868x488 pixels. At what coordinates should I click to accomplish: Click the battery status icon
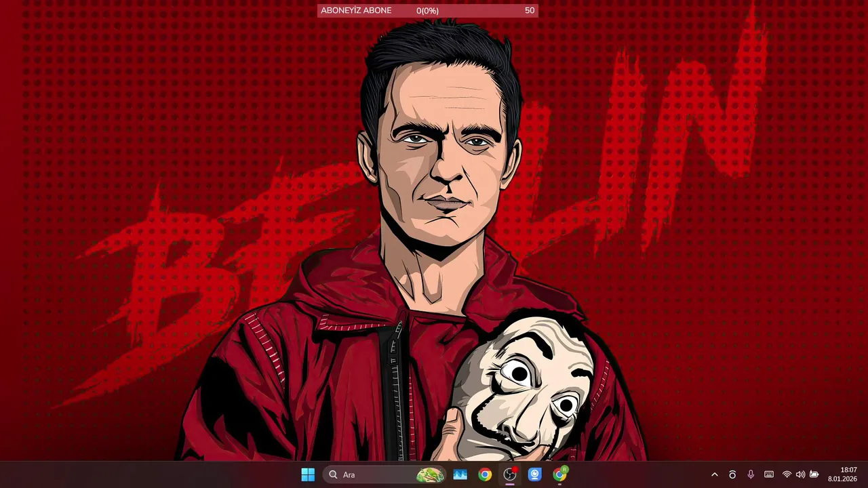(x=814, y=474)
